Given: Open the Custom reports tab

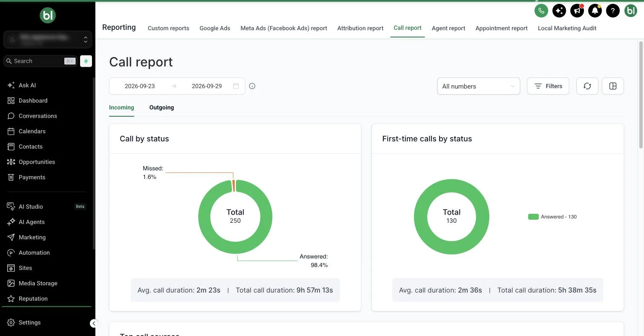Looking at the screenshot, I should coord(168,28).
